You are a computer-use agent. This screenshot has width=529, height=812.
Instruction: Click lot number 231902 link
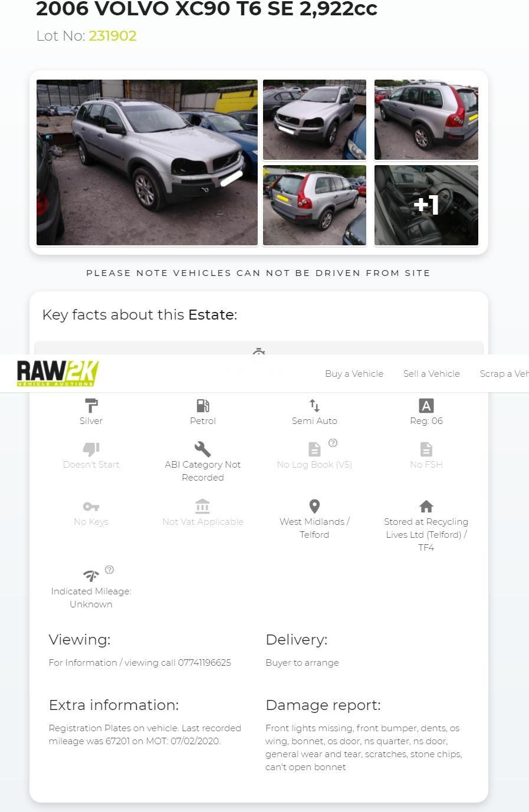[113, 36]
